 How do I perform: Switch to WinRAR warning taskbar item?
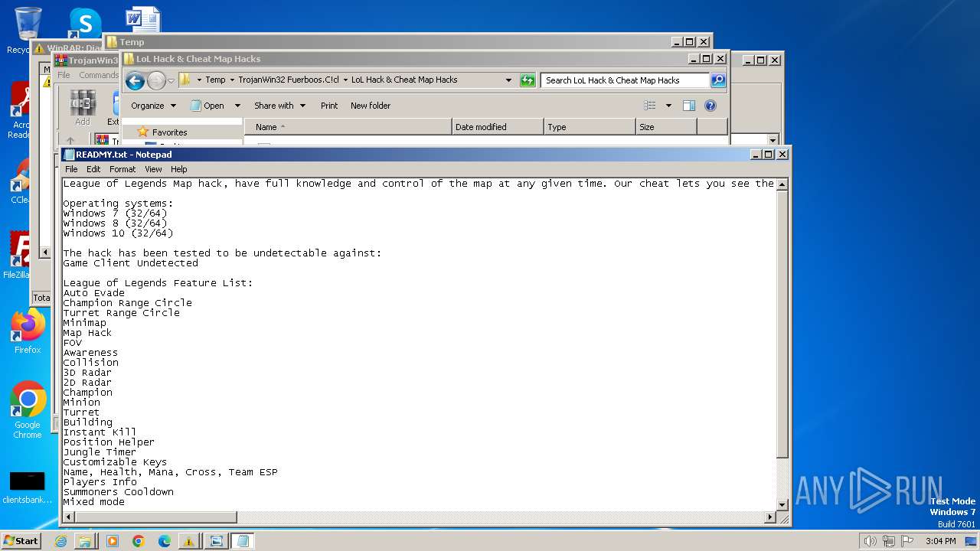188,541
